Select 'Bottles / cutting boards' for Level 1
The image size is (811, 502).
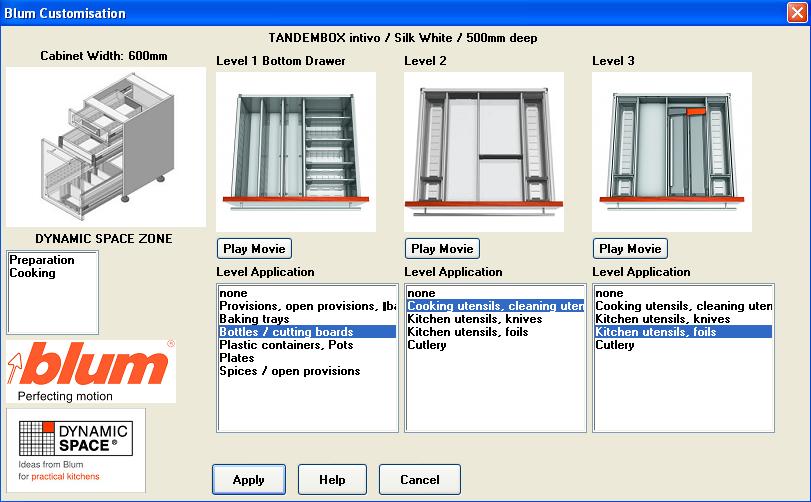(307, 332)
